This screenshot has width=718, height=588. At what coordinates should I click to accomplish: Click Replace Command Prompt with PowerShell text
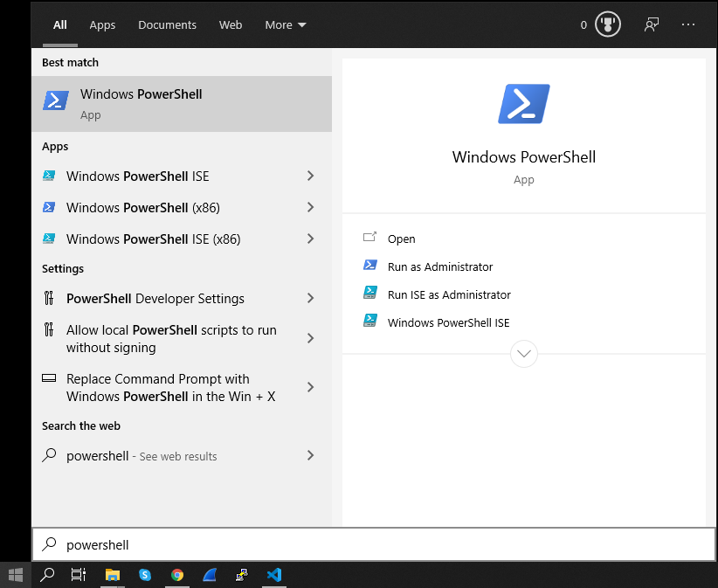pos(171,387)
